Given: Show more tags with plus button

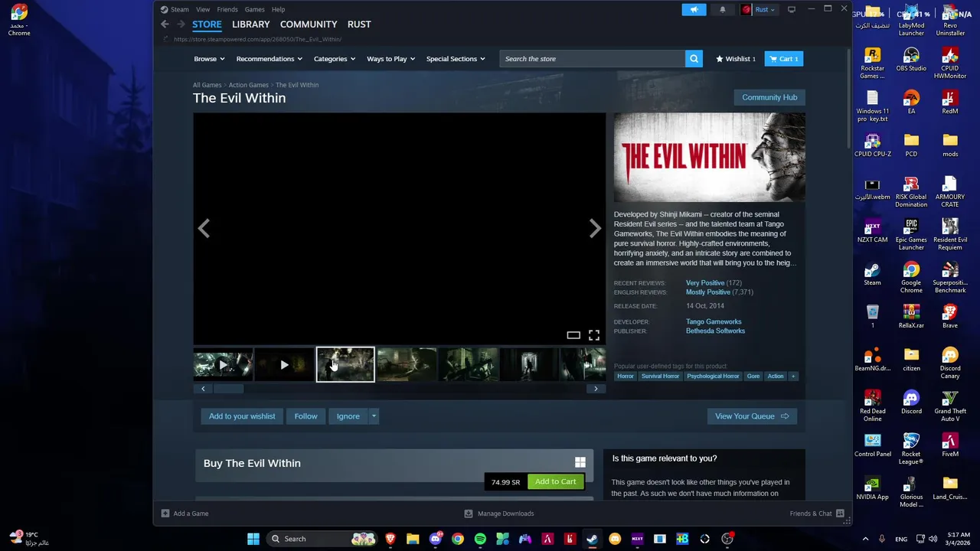Looking at the screenshot, I should pyautogui.click(x=793, y=376).
